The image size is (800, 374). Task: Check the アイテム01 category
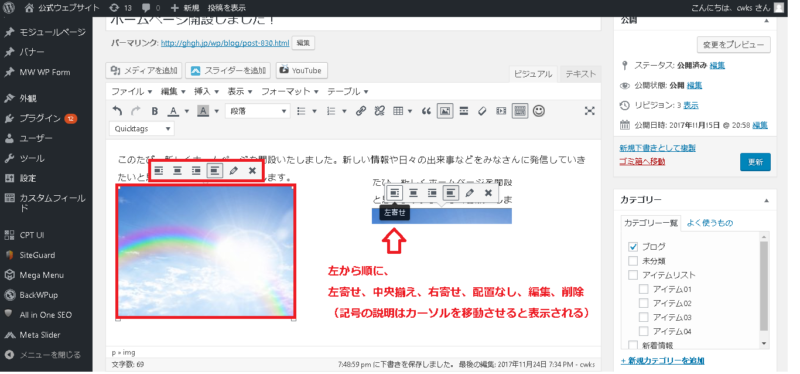(x=644, y=289)
